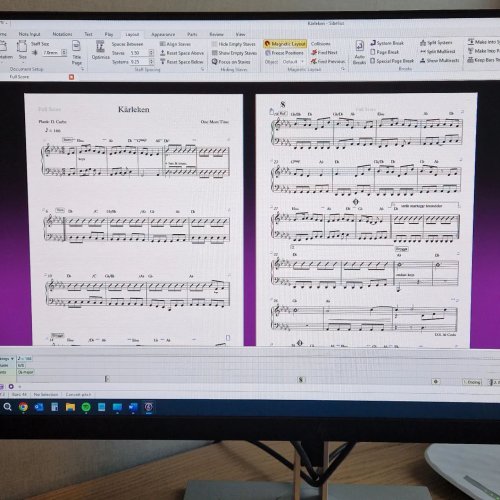Open the Title Page icon
The image size is (500, 500).
(76, 53)
